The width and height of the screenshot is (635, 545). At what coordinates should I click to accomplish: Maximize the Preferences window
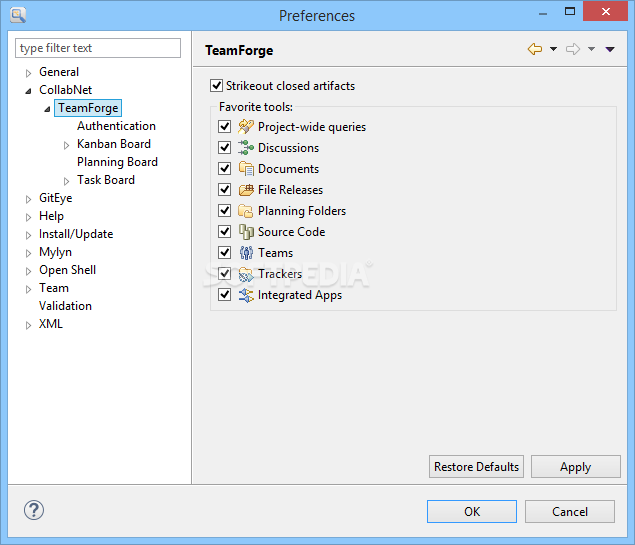coord(570,11)
